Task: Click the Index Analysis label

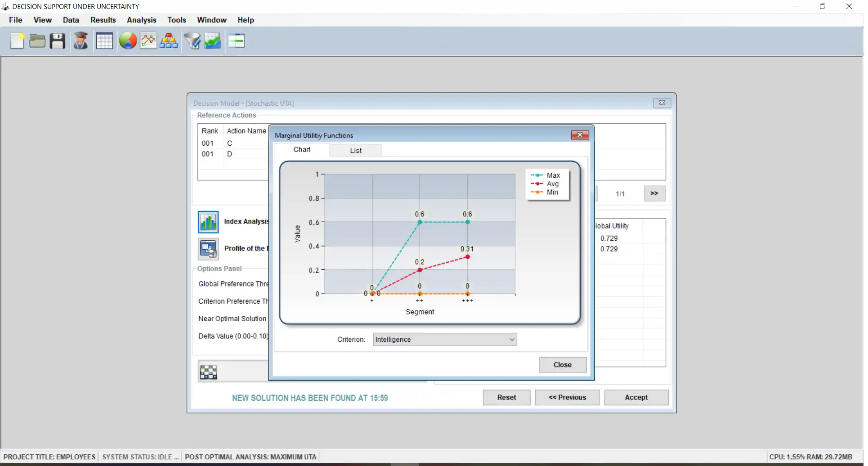Action: [x=246, y=222]
